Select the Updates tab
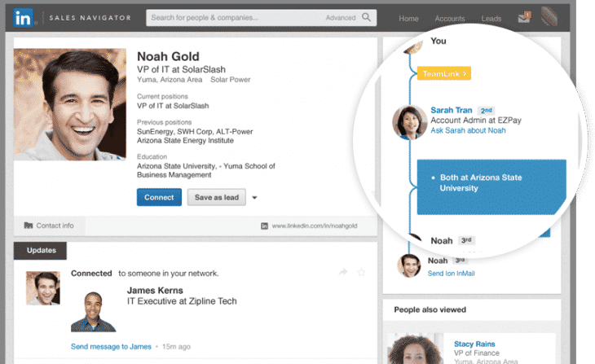This screenshot has width=595, height=364. click(41, 250)
